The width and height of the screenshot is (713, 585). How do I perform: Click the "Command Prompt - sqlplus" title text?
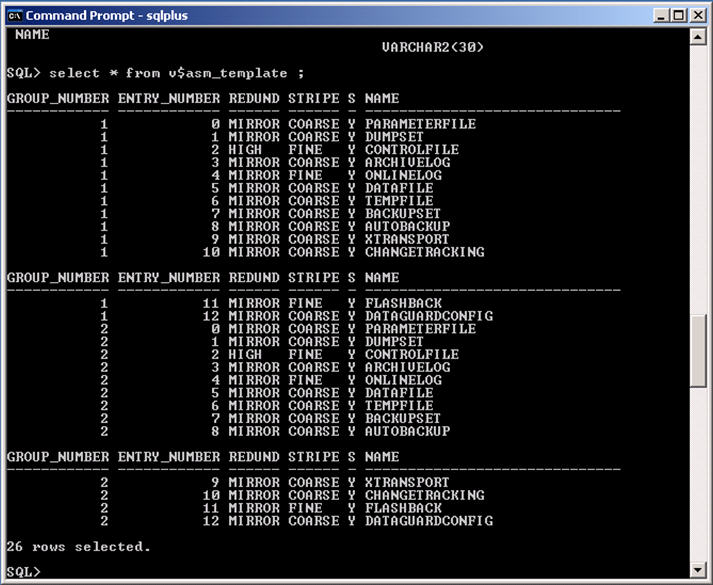point(106,15)
